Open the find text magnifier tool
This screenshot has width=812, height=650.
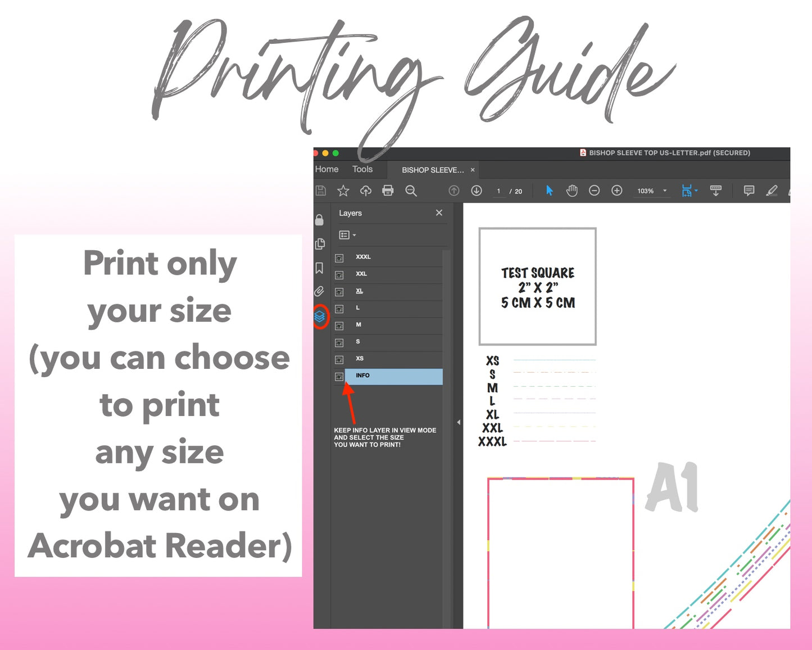pyautogui.click(x=411, y=191)
